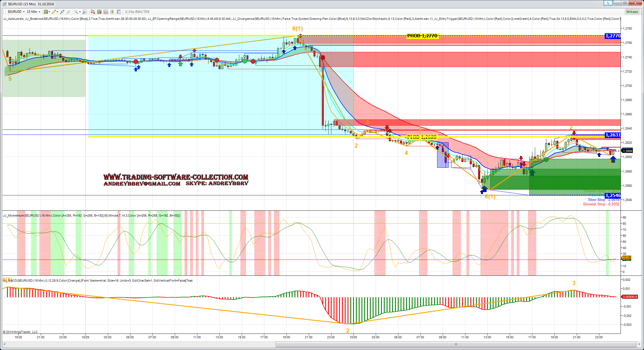644x350 pixels.
Task: Click the zoom in magnifier icon
Action: click(x=62, y=12)
